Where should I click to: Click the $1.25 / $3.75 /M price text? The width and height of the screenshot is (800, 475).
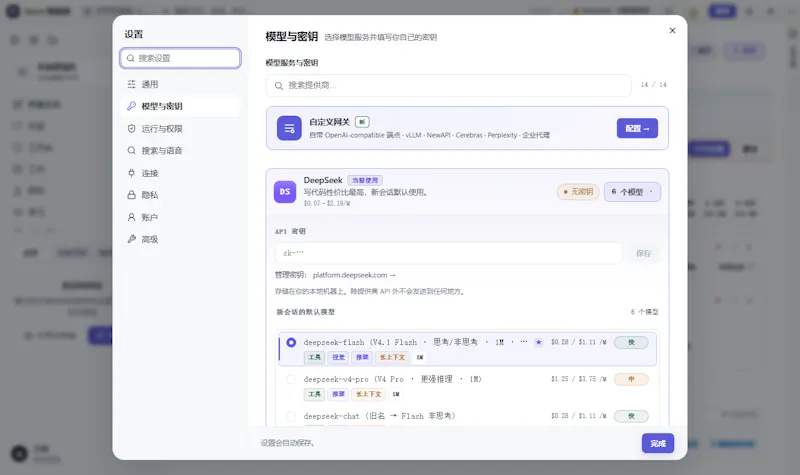[579, 379]
